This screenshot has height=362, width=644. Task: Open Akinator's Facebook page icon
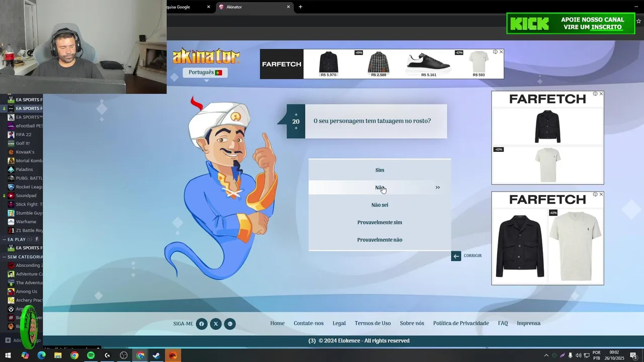tap(201, 324)
